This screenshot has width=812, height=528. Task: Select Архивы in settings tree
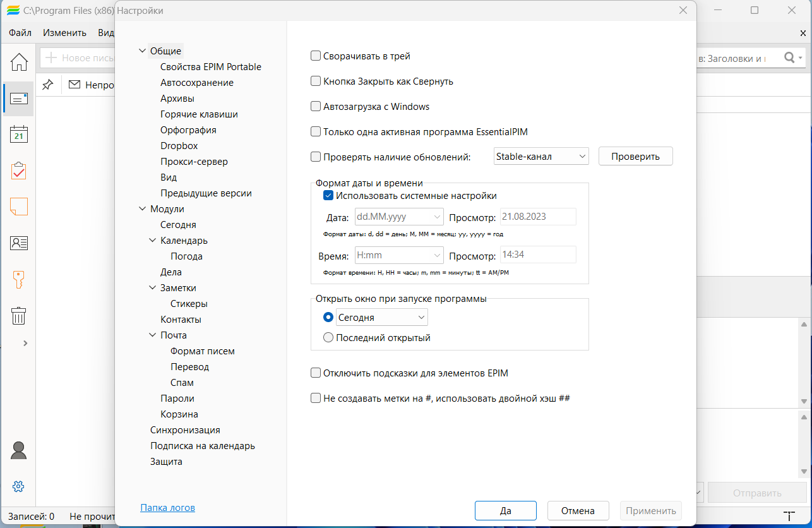177,99
